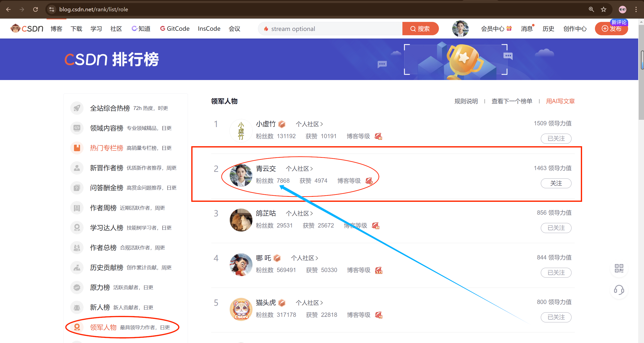Open 消息 notifications link
Image resolution: width=644 pixels, height=343 pixels.
point(527,29)
